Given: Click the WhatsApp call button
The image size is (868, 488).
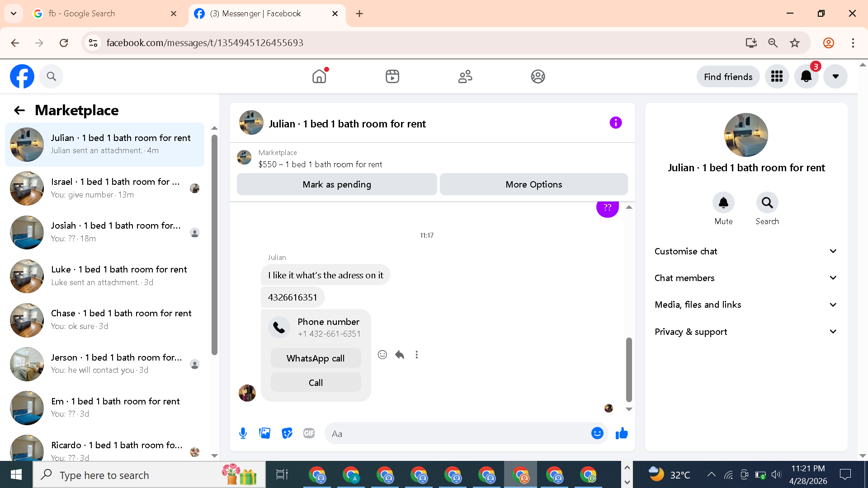Looking at the screenshot, I should coord(316,358).
